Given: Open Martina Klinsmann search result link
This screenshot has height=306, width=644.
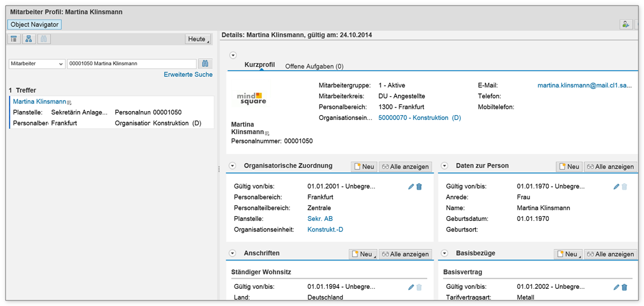Looking at the screenshot, I should click(40, 101).
